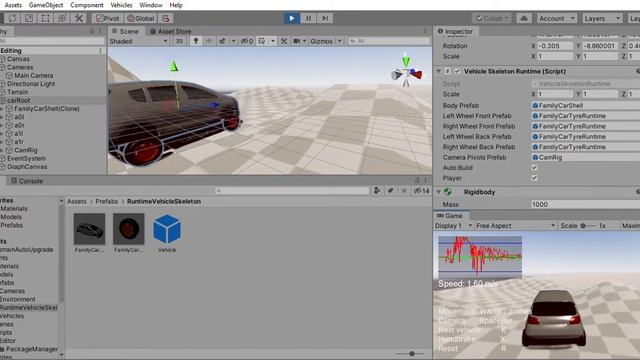Toggle hidden packages count icon showing 14
Screen dimensions: 640x360
coord(422,191)
